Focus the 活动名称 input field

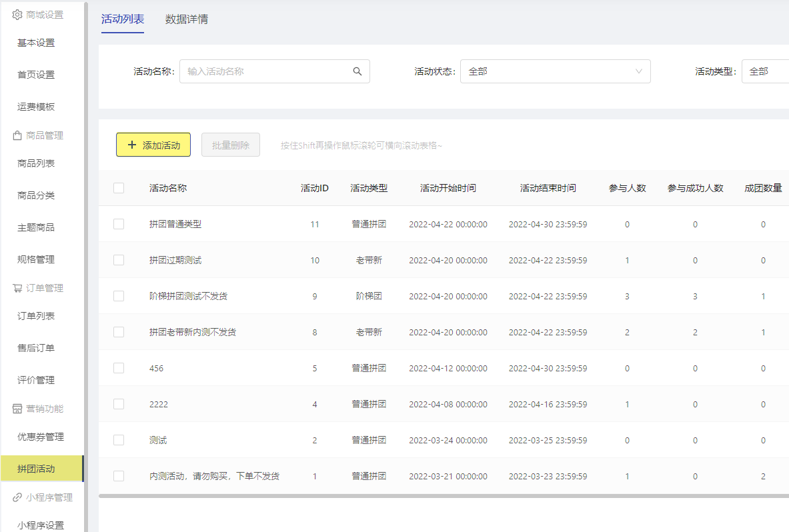click(x=275, y=71)
